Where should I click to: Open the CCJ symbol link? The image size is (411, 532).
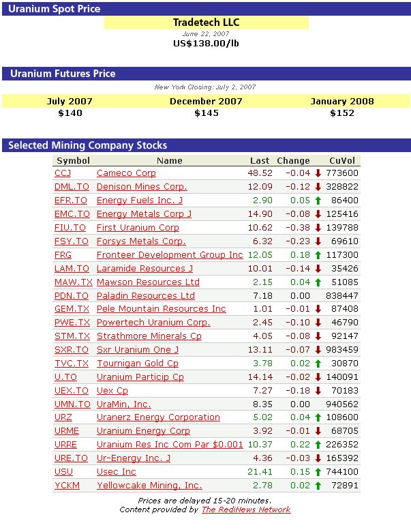(x=63, y=173)
